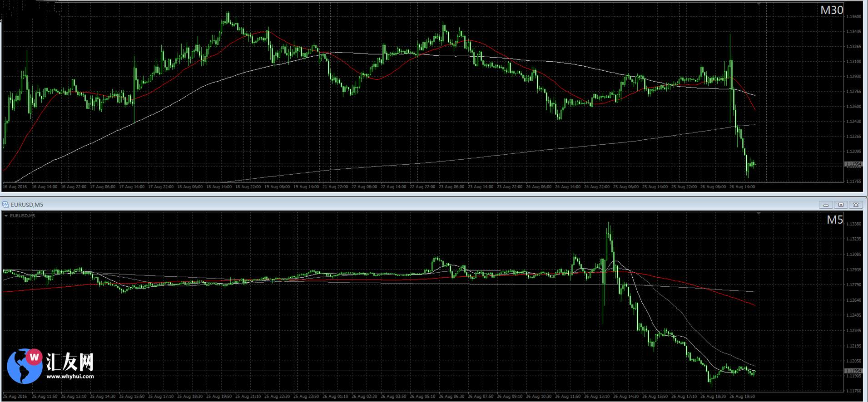Click price level 1.11765 on the price axis
The width and height of the screenshot is (868, 402).
pyautogui.click(x=854, y=181)
